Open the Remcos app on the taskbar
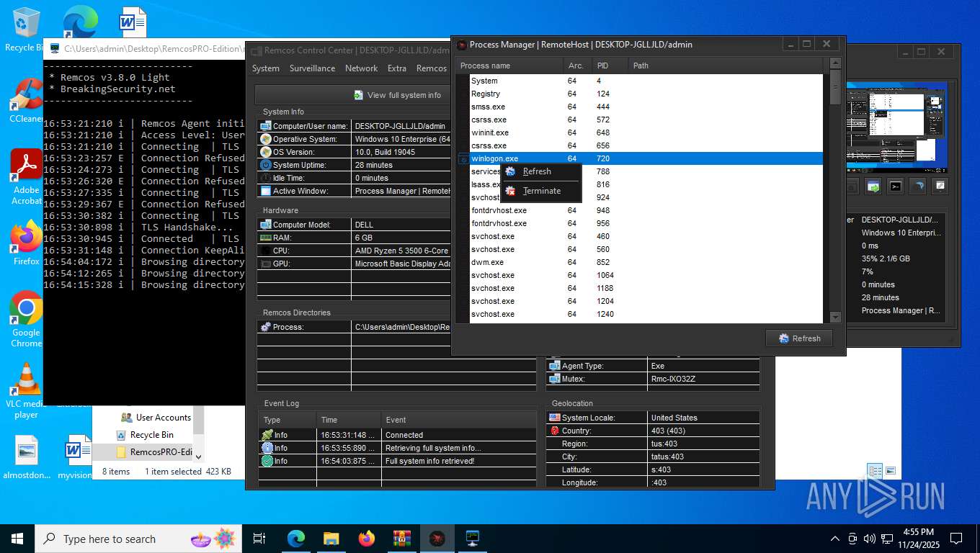 [437, 538]
